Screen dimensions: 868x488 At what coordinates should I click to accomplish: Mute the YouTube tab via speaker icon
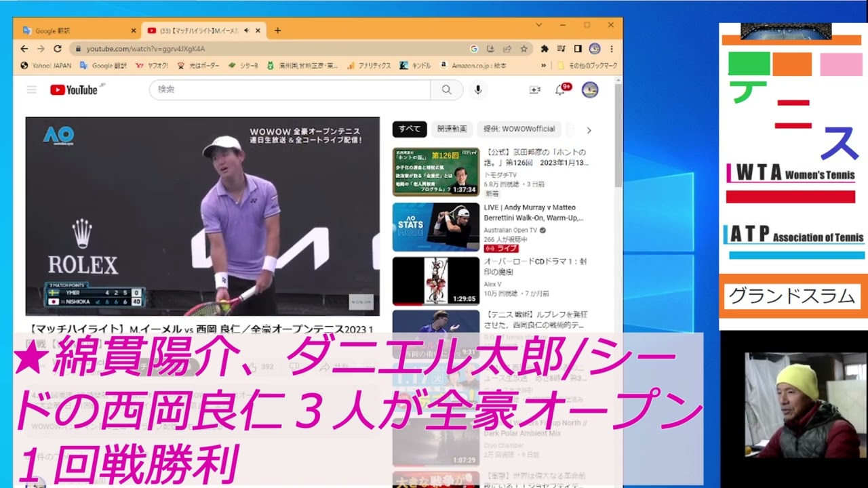(x=247, y=30)
